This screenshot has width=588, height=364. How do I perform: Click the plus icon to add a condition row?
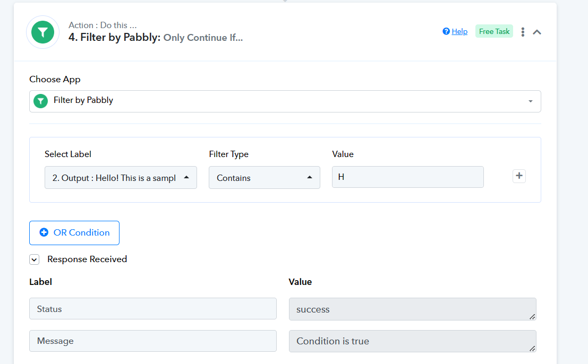pyautogui.click(x=519, y=176)
